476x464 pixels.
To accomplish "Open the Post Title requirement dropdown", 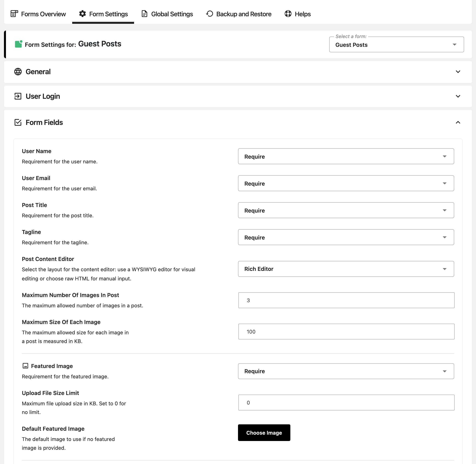I will 346,210.
